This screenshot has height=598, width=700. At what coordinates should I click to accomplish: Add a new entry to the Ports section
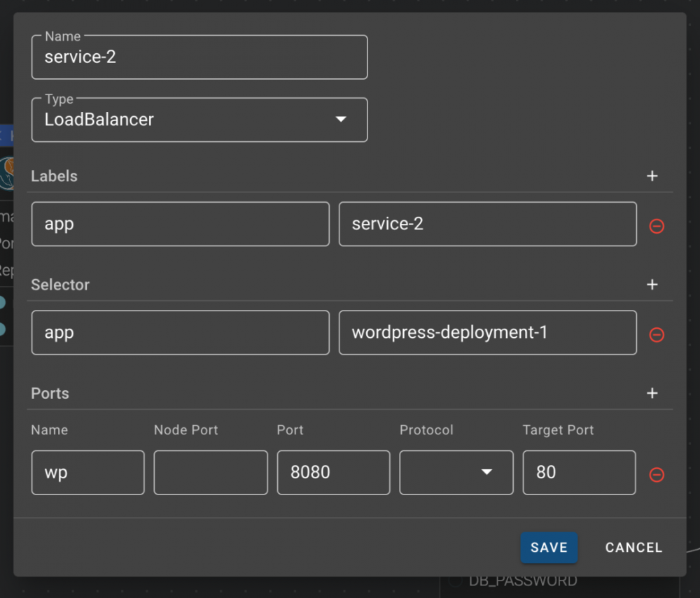[652, 393]
